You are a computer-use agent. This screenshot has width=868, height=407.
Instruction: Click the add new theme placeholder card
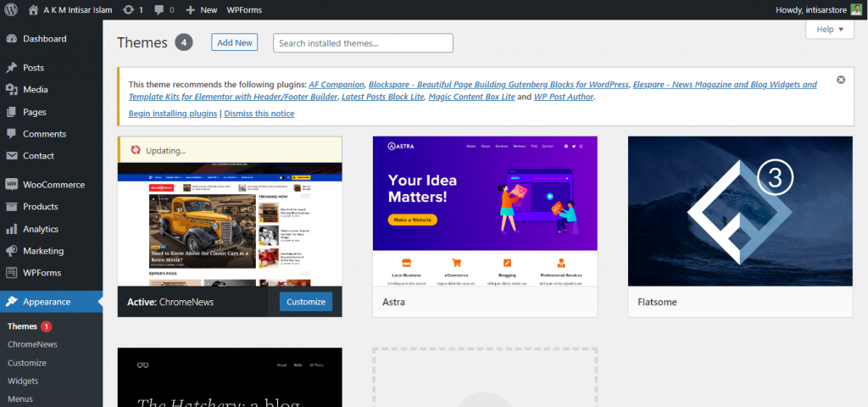tap(485, 377)
